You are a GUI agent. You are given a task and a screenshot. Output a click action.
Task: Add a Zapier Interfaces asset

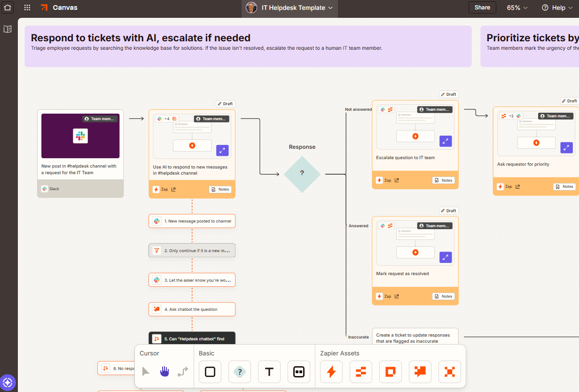[x=391, y=372]
